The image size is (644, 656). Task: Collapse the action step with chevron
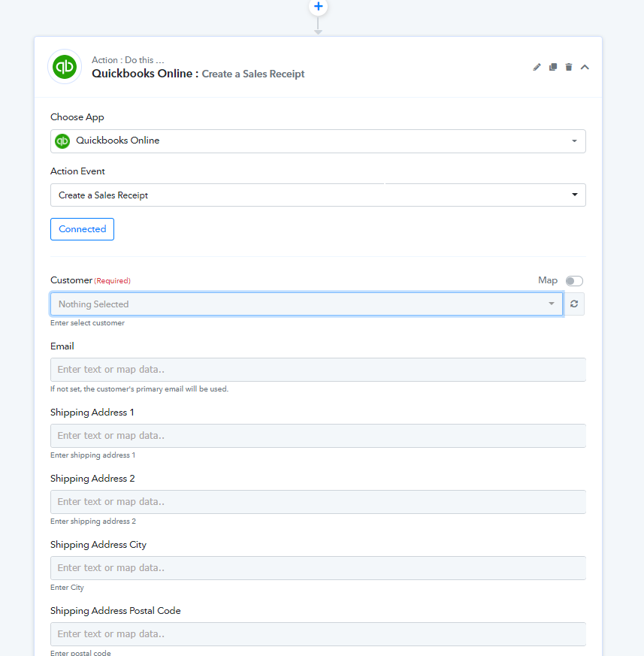tap(585, 67)
